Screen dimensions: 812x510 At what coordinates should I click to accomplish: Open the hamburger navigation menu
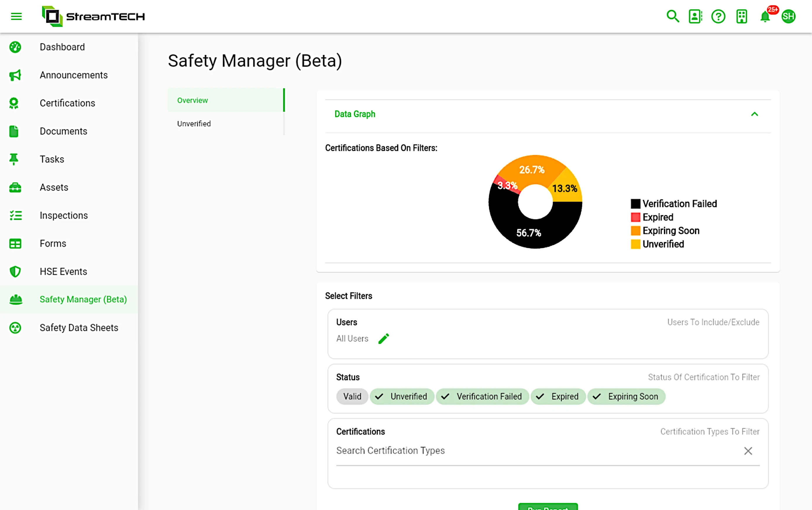tap(16, 16)
